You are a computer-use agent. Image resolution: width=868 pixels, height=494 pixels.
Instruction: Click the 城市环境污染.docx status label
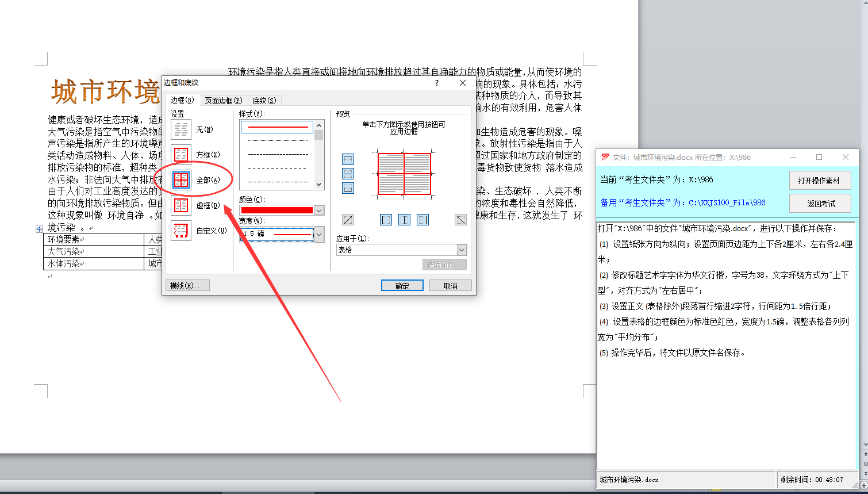[x=629, y=480]
